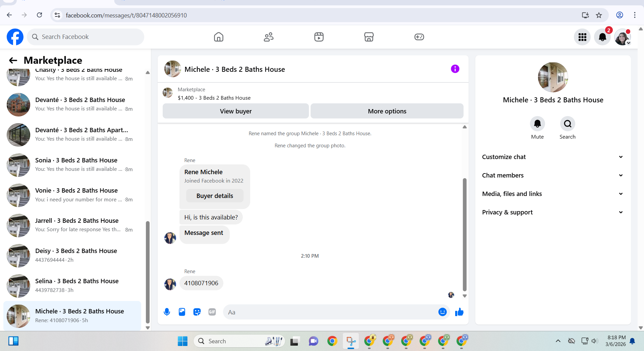The width and height of the screenshot is (644, 351).
Task: Click the back arrow beside Marketplace heading
Action: pos(13,60)
